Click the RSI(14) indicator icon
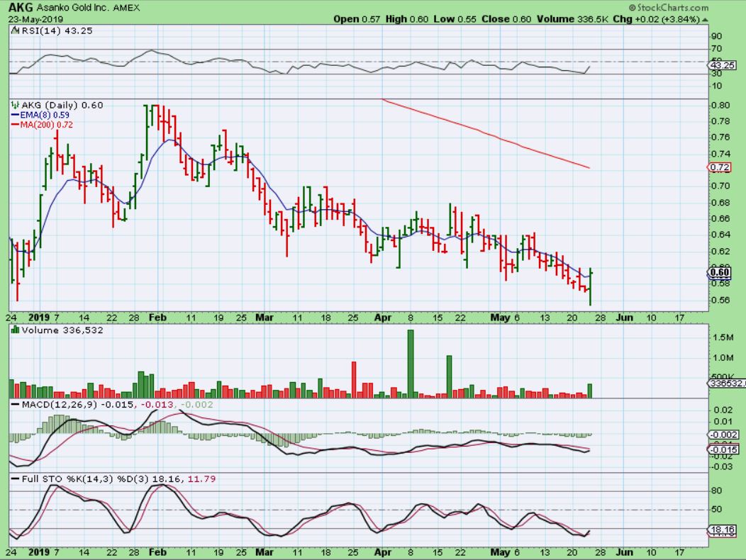Image resolution: width=746 pixels, height=560 pixels. pos(16,33)
